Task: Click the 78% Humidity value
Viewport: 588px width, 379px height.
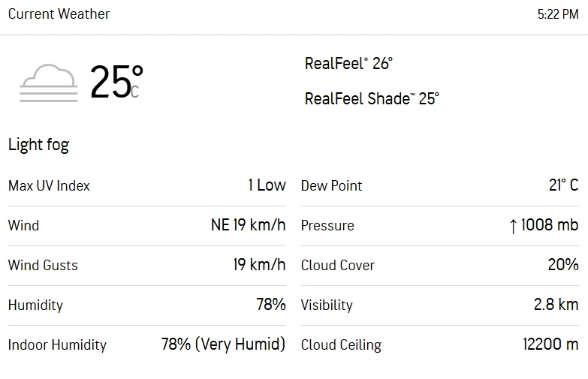Action: [271, 305]
